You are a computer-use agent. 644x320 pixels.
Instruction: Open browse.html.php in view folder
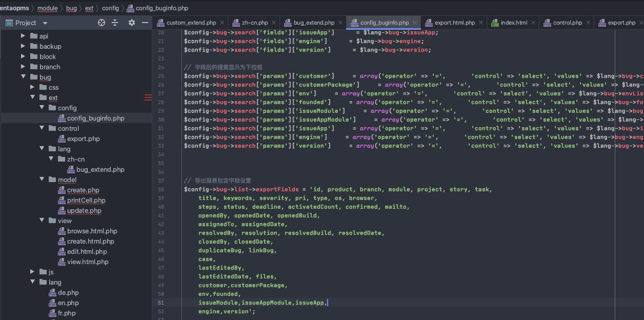[x=92, y=231]
